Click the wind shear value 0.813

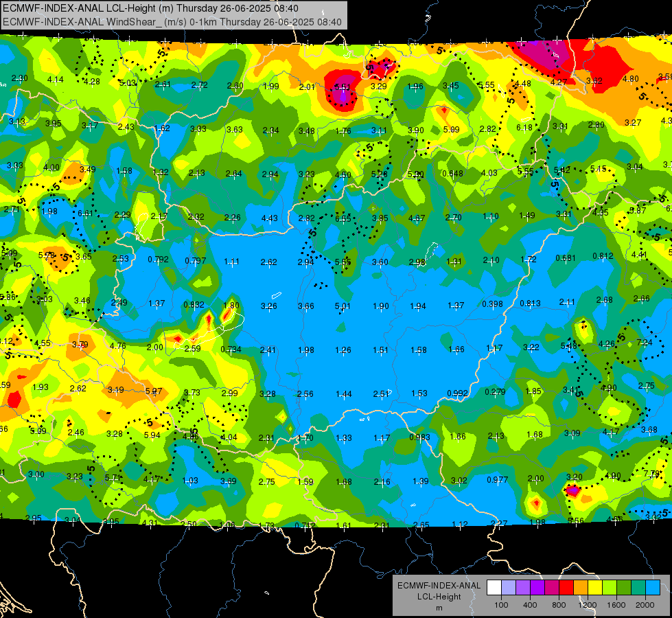click(x=530, y=304)
